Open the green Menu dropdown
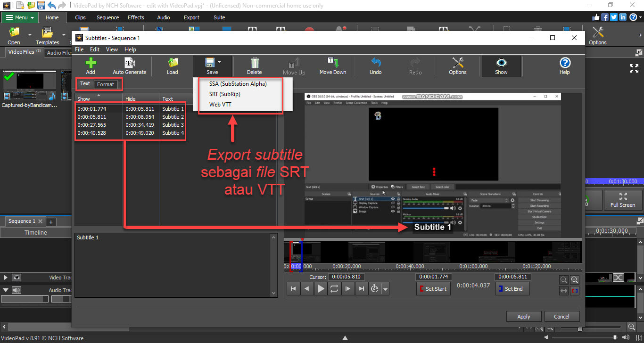The width and height of the screenshot is (644, 343). pyautogui.click(x=20, y=17)
